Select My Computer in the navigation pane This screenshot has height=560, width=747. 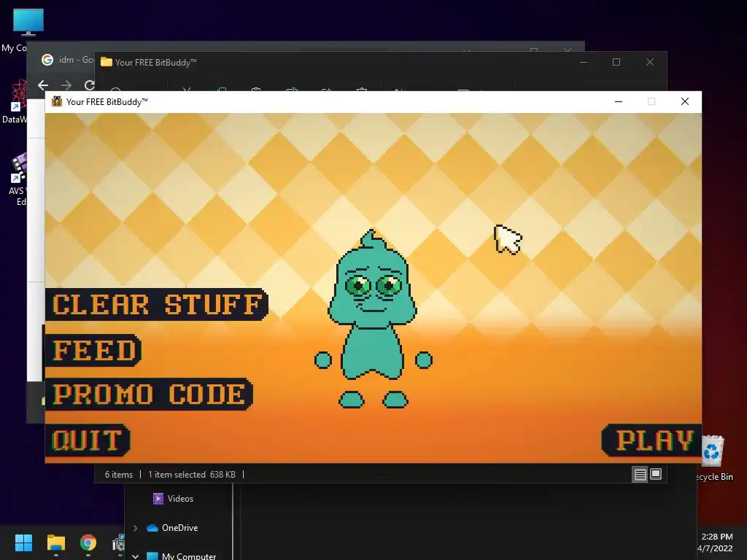189,556
